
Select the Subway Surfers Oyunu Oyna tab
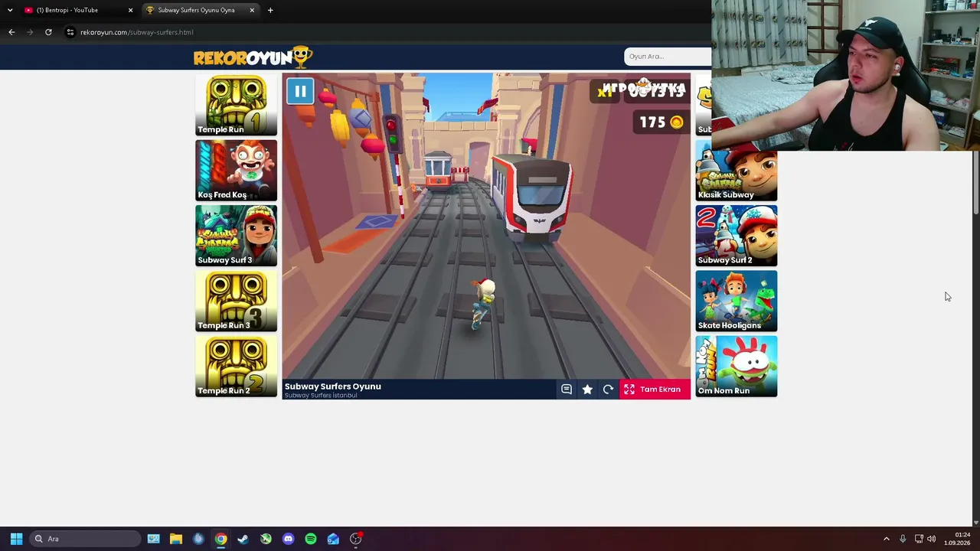click(198, 10)
